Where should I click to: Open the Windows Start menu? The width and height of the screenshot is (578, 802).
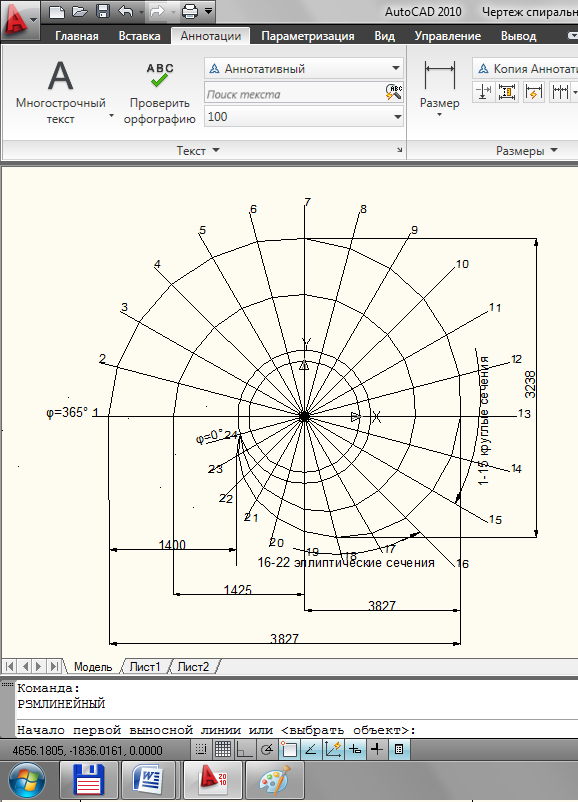tap(27, 781)
